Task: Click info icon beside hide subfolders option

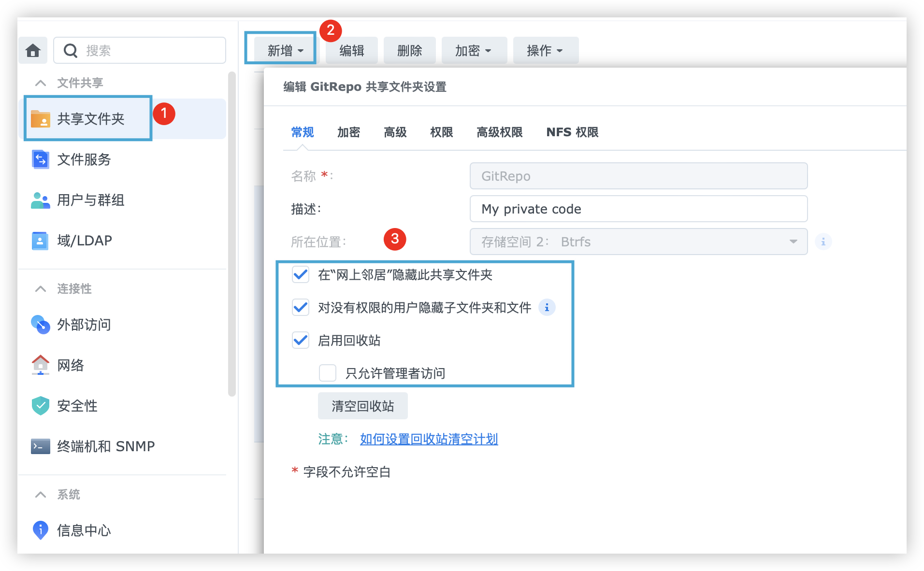Action: [x=547, y=308]
